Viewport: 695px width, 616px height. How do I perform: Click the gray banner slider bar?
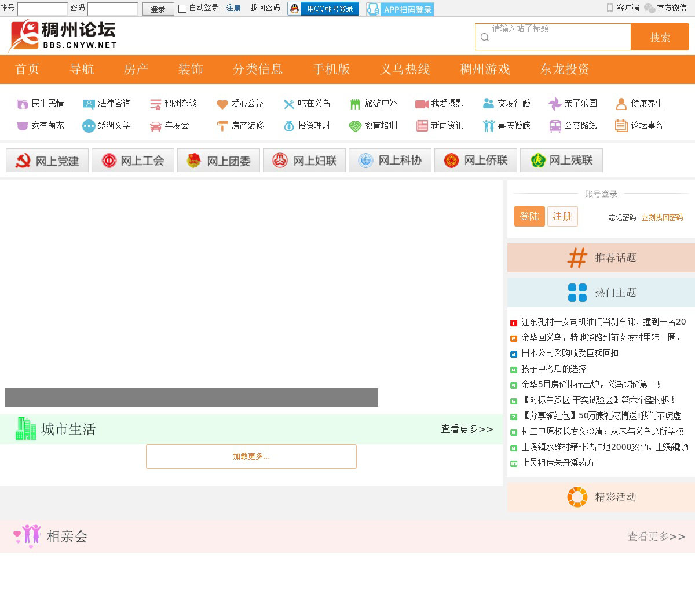click(191, 398)
